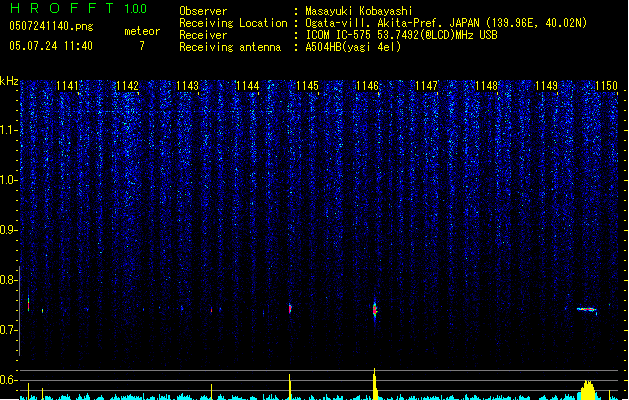Click the 1.0 kHz axis label
629x400 pixels.
tap(8, 180)
